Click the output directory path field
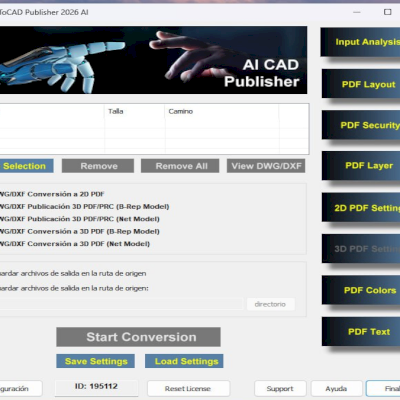Screen dimensions: 400x400 coord(122,304)
